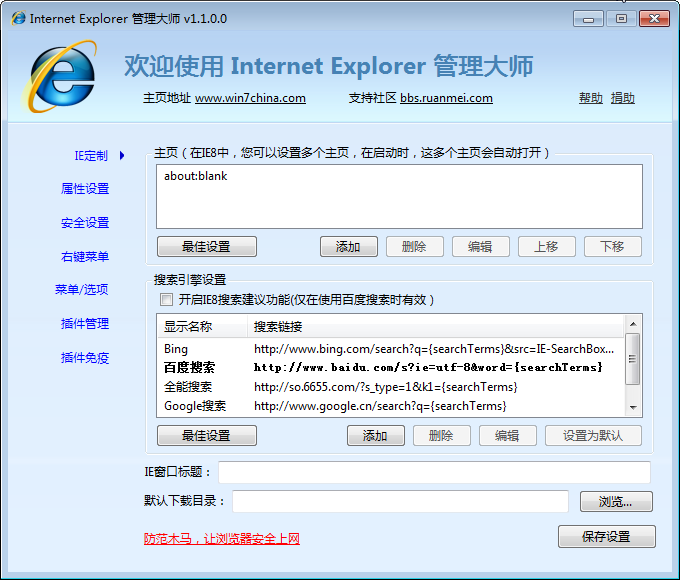Select the Google搜索 search engine row
The image size is (680, 580).
390,406
